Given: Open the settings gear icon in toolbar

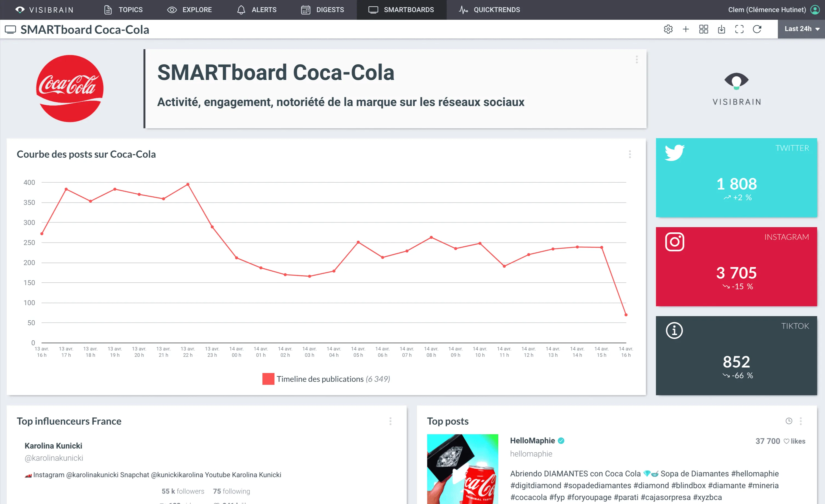Looking at the screenshot, I should (668, 29).
